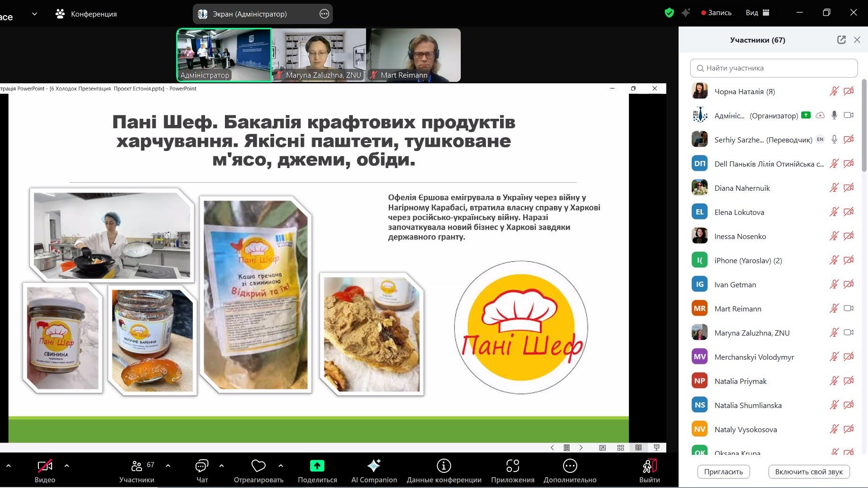Click the green encryption shield icon

click(x=669, y=13)
